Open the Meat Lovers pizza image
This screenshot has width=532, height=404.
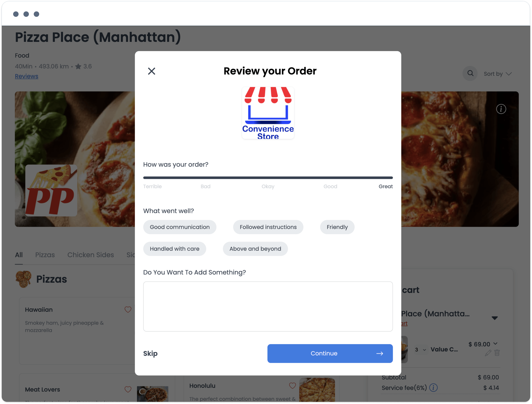point(153,394)
